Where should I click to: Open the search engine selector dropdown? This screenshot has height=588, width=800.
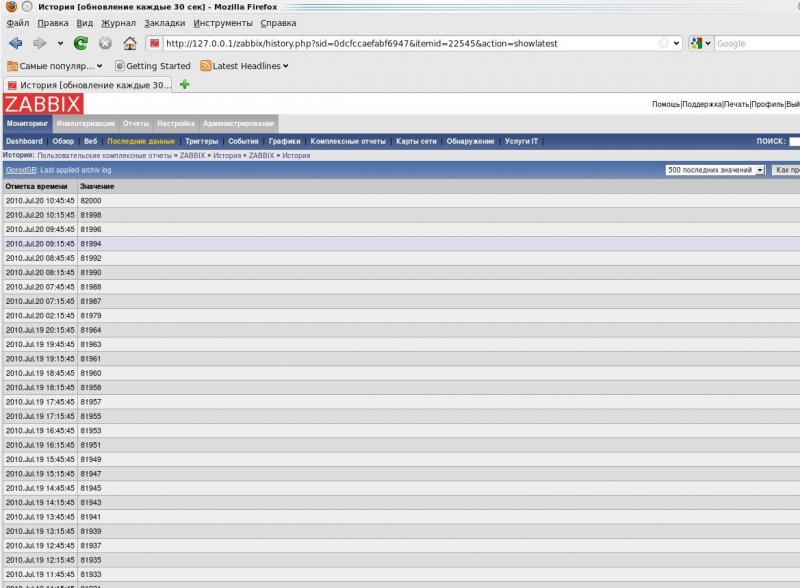tap(701, 43)
